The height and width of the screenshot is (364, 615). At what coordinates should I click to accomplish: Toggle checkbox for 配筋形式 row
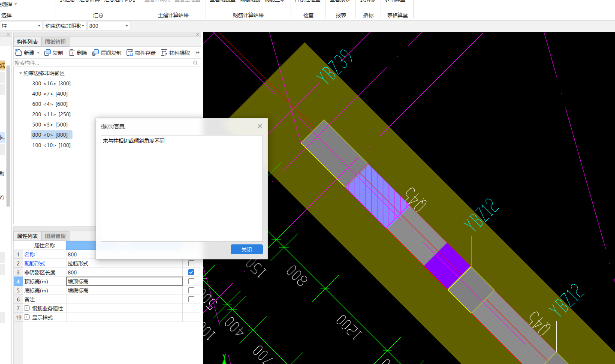tap(191, 263)
